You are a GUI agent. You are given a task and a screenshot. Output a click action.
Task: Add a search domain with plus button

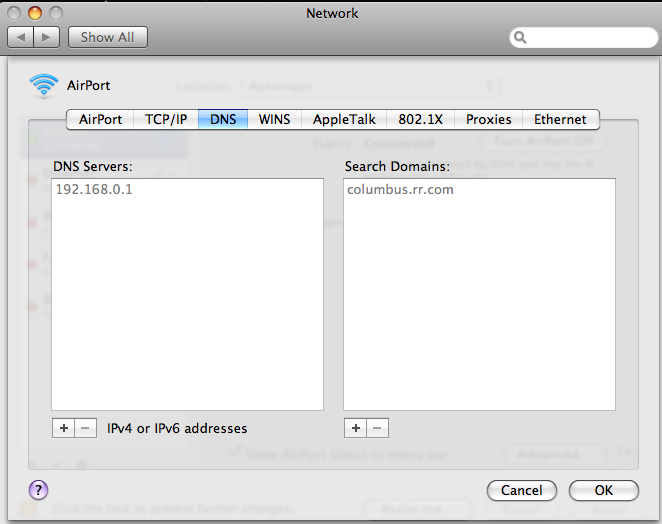[355, 428]
